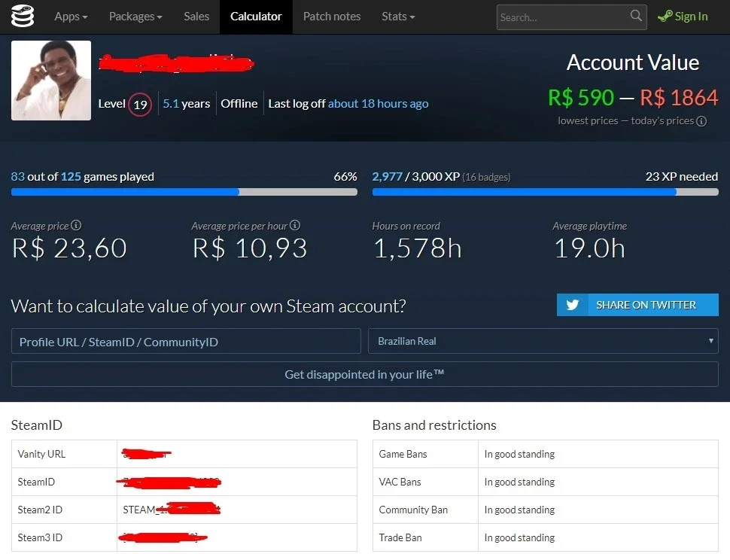Viewport: 730px width, 560px height.
Task: Go to the Sales page
Action: click(x=196, y=17)
